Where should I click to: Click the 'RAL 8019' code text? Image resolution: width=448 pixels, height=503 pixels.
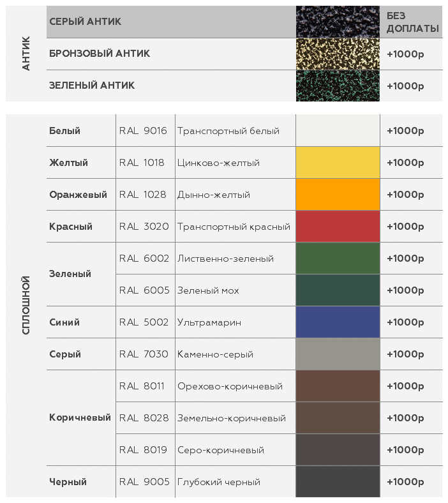(143, 450)
